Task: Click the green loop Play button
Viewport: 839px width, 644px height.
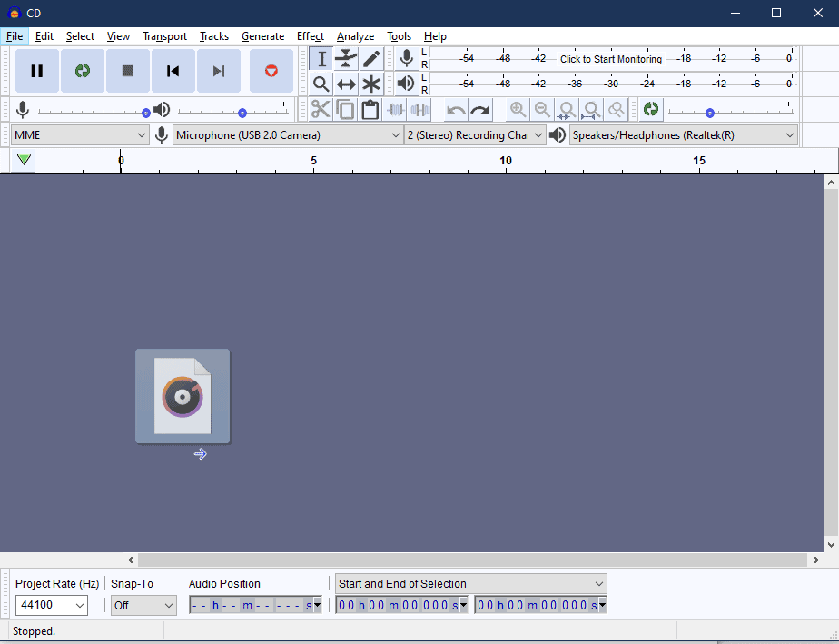Action: pos(83,71)
